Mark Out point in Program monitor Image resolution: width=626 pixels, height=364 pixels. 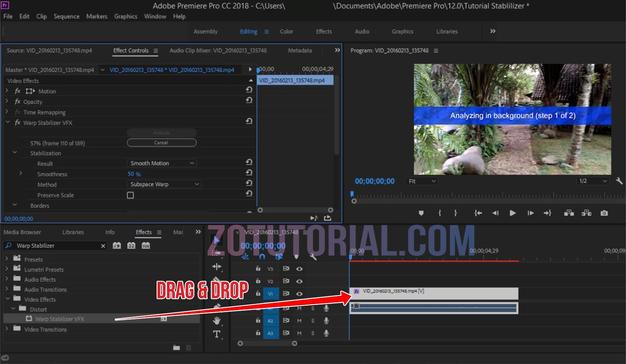point(455,213)
